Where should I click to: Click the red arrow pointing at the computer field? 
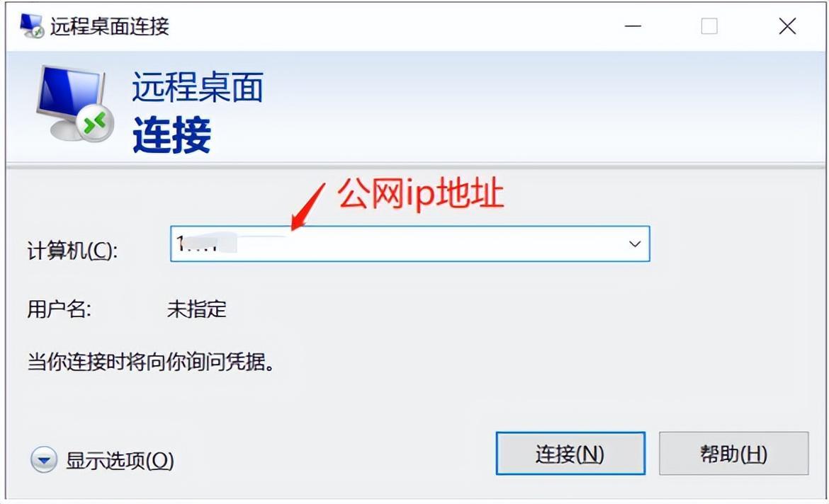(x=307, y=207)
